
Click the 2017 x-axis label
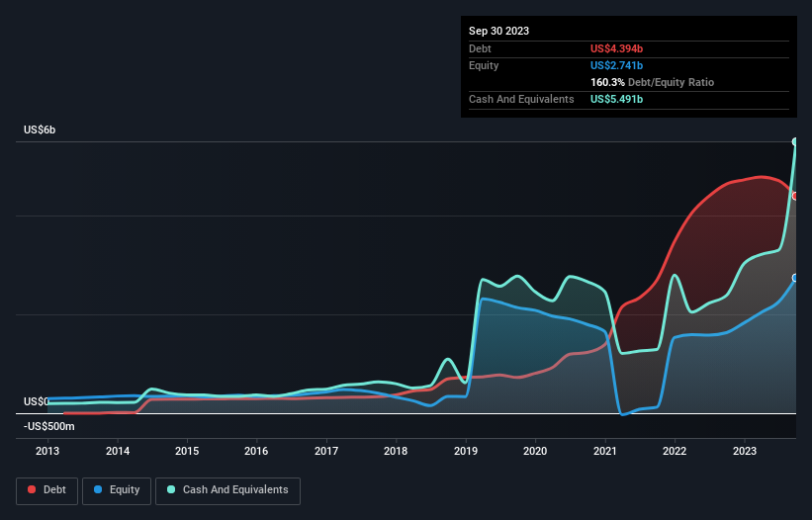(x=326, y=451)
